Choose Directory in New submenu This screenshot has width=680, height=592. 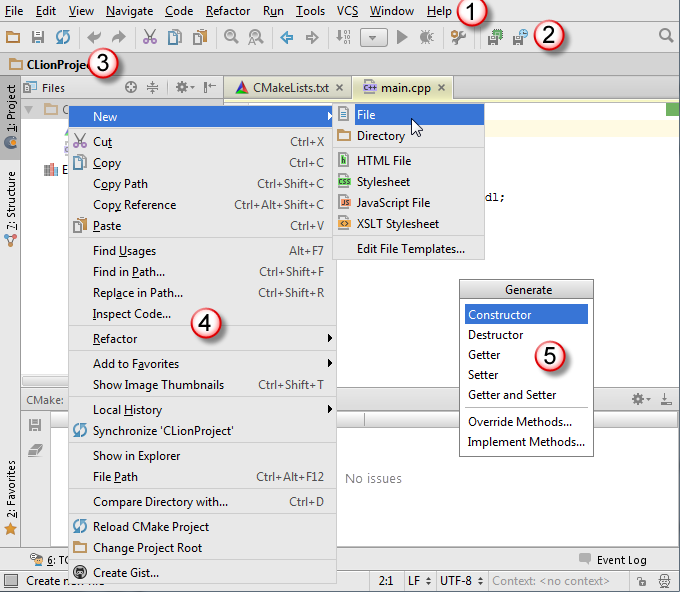(x=409, y=136)
